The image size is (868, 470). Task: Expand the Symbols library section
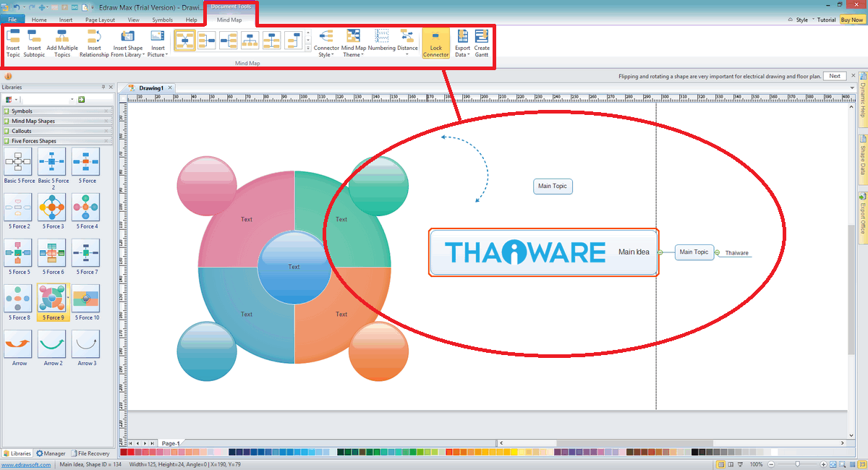click(x=58, y=111)
